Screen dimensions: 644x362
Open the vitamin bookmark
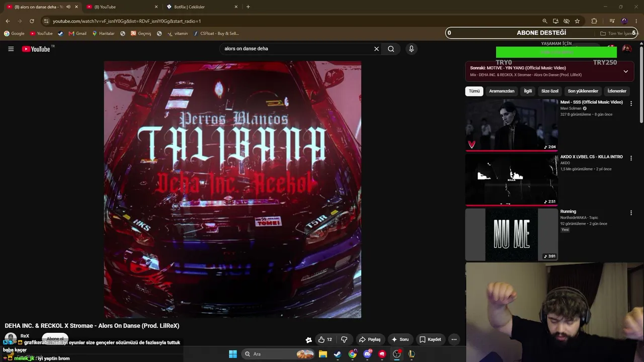[178, 34]
